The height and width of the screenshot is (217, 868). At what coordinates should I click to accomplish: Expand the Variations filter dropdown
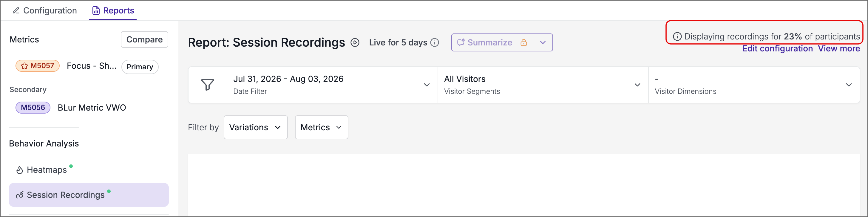pyautogui.click(x=256, y=127)
